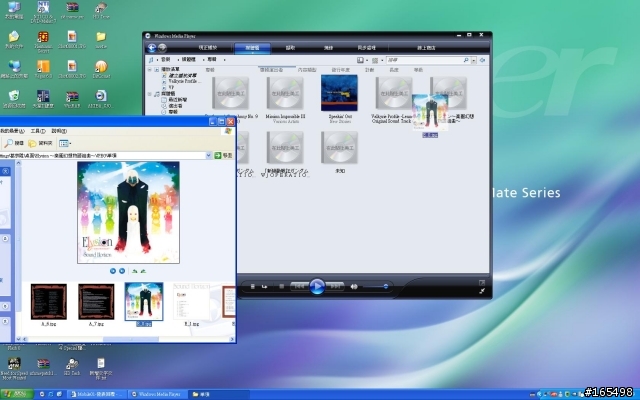This screenshot has height=400, width=640.
Task: Rotate the image counterclockwise
Action: pos(143,271)
